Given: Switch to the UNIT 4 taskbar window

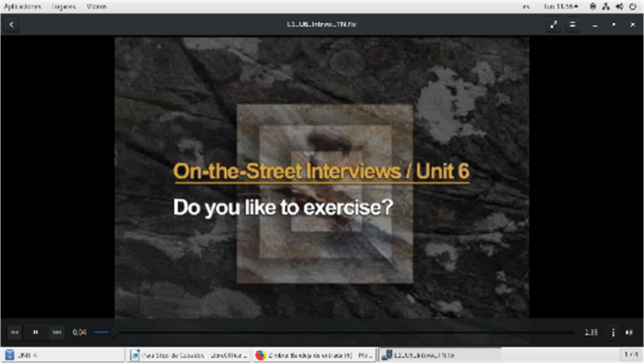Looking at the screenshot, I should (62, 354).
